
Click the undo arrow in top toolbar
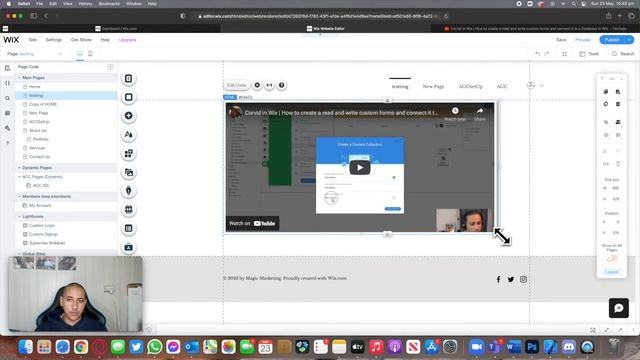coord(538,54)
